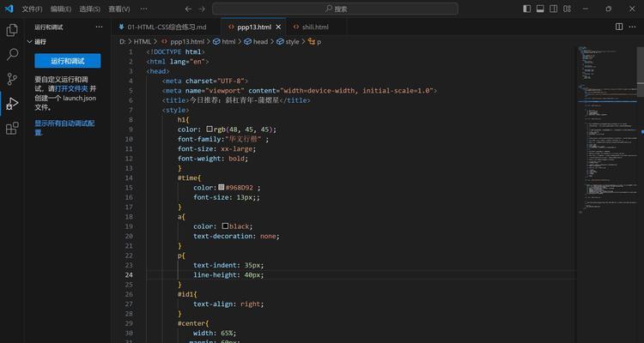Viewport: 644px width, 343px height.
Task: Toggle the bottom panel layout icon
Action: click(x=540, y=9)
